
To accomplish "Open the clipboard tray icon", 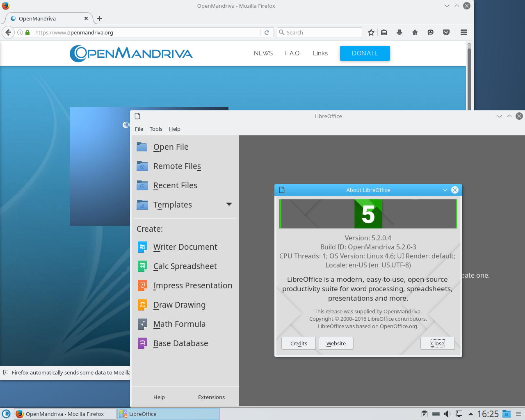I will tap(425, 414).
